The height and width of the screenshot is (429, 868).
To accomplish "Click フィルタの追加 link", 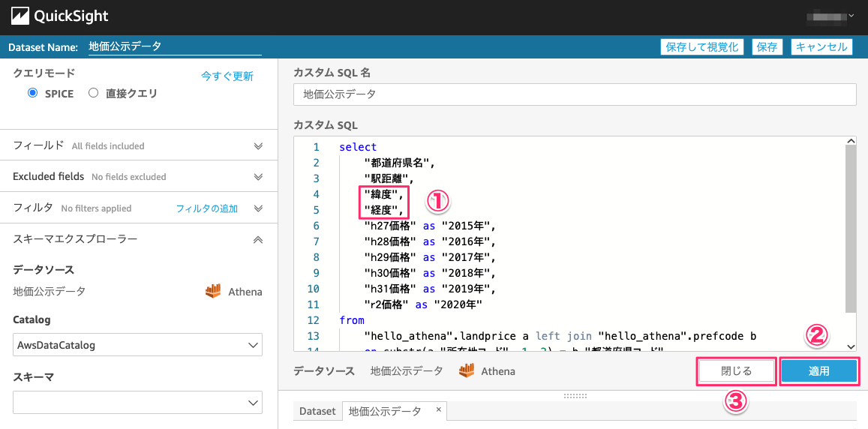I will [206, 208].
